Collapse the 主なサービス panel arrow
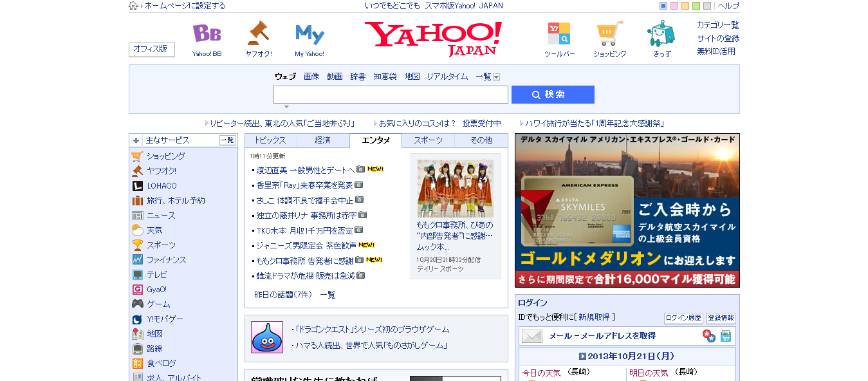Image resolution: width=868 pixels, height=381 pixels. click(136, 140)
